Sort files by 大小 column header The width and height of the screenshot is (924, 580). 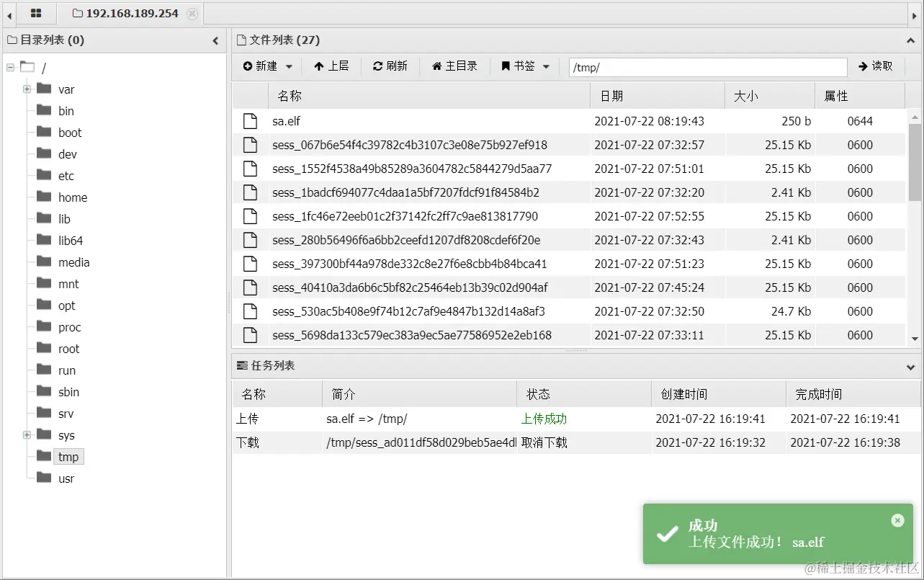pos(770,96)
